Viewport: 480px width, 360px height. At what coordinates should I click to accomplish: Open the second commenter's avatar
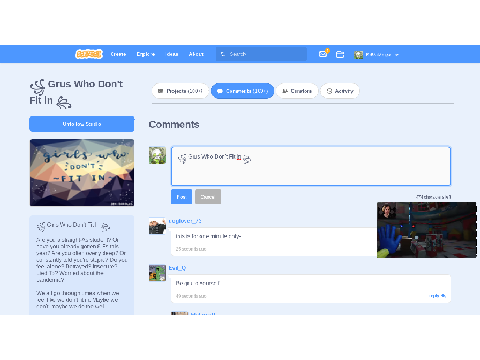(x=157, y=273)
